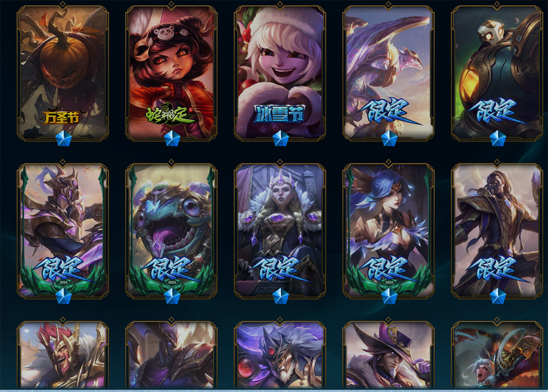
Task: Select the purple armored warrior 2024 card
Action: click(63, 231)
